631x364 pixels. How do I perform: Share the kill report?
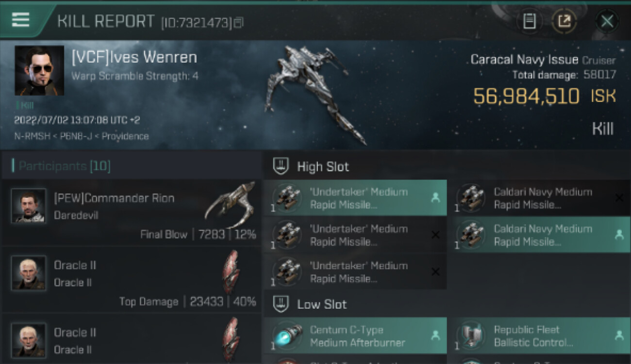(565, 21)
